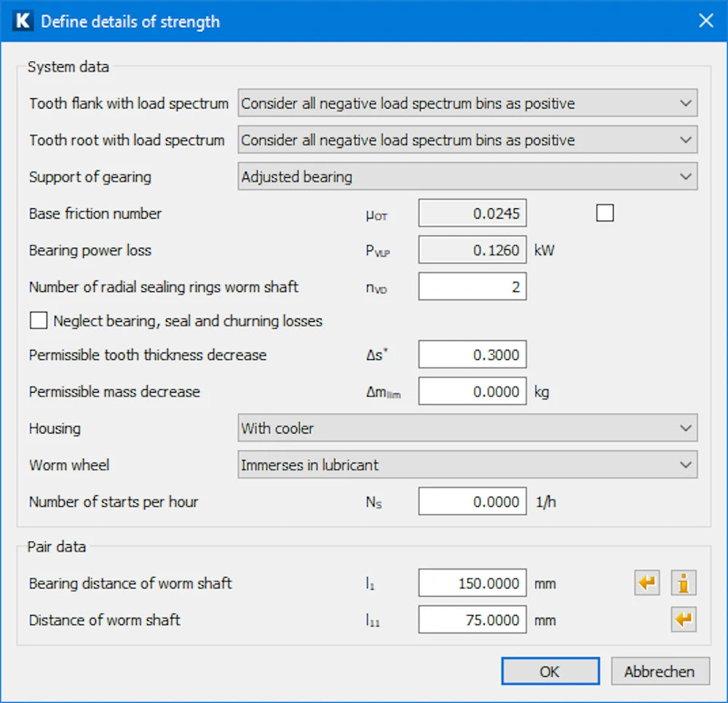This screenshot has width=728, height=703.
Task: Click the yellow arrow beside Distance of worm shaft
Action: [x=684, y=620]
